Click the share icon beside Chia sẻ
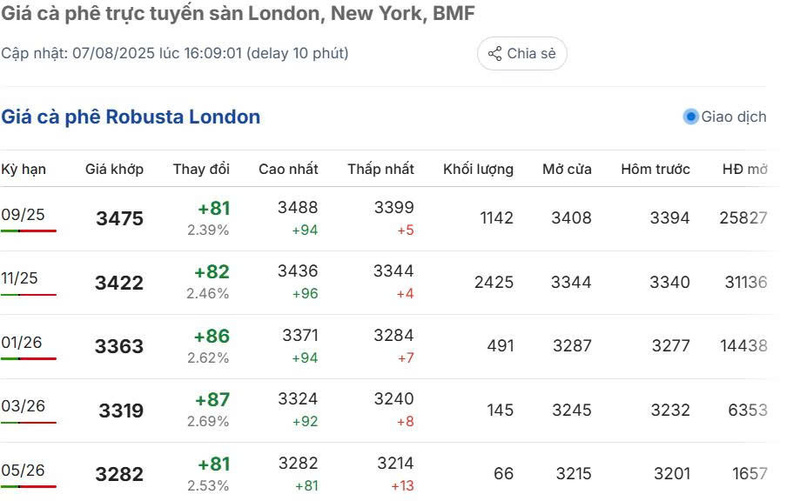Viewport: 800px width, 501px height. click(494, 54)
